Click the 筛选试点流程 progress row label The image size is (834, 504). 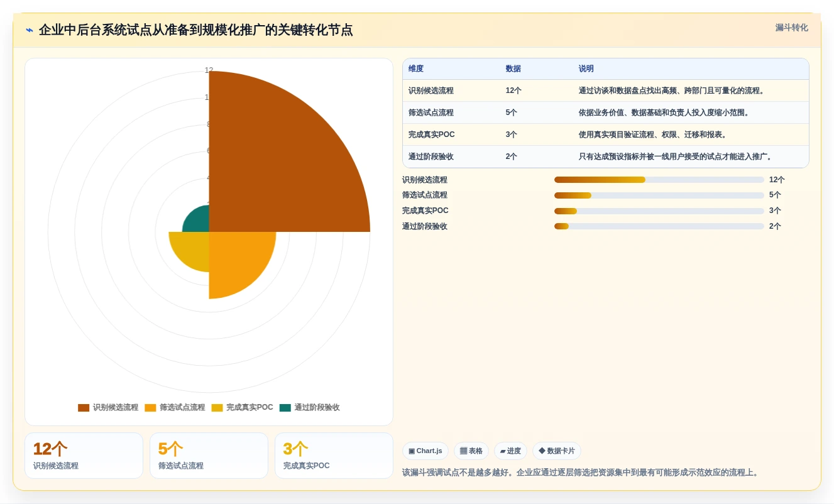pyautogui.click(x=425, y=195)
